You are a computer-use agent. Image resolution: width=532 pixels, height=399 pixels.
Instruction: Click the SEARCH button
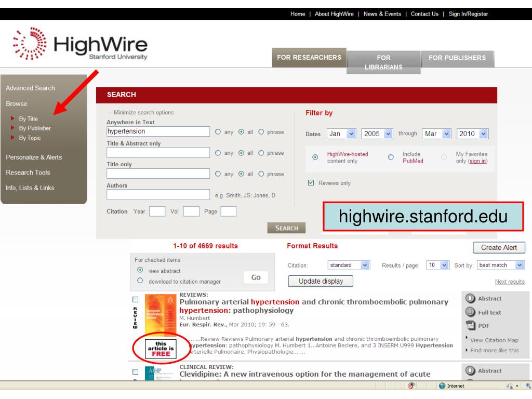pos(286,228)
